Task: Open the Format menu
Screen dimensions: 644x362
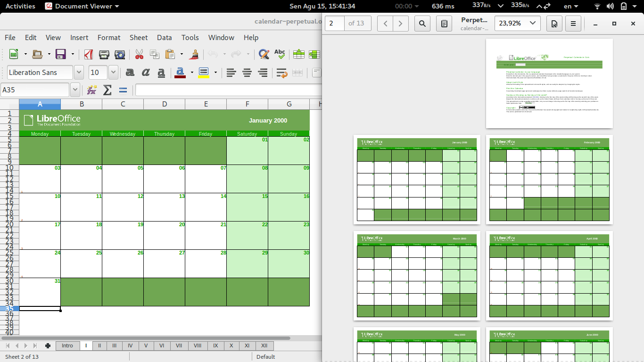Action: [109, 37]
